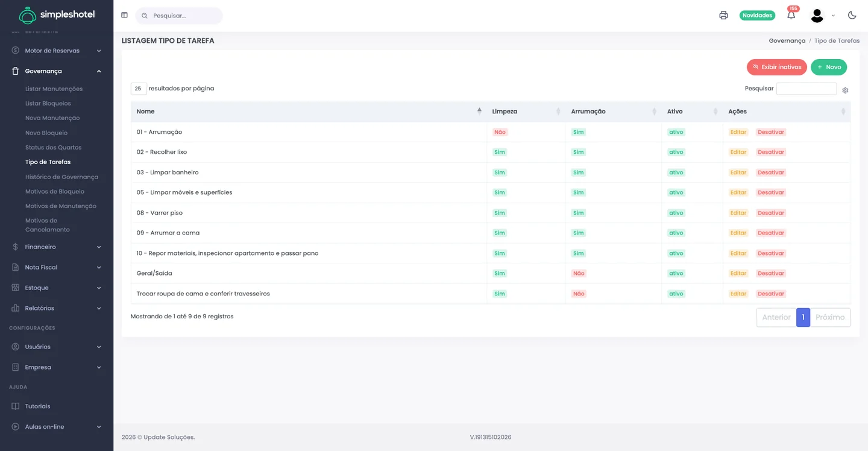Click the Aulas on-line play icon

16,427
